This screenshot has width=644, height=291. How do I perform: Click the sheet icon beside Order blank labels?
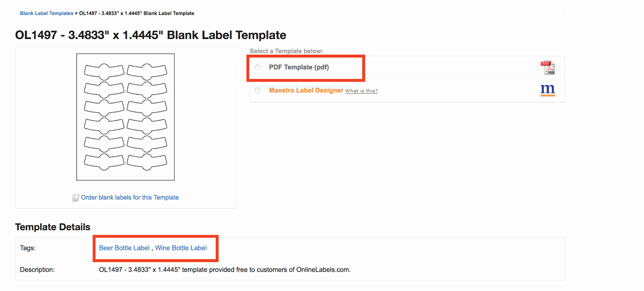click(75, 198)
